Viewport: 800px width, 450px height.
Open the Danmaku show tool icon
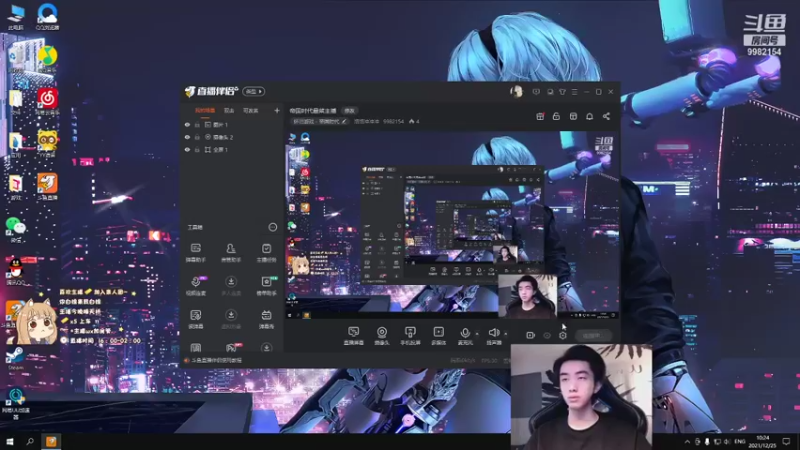[x=266, y=319]
